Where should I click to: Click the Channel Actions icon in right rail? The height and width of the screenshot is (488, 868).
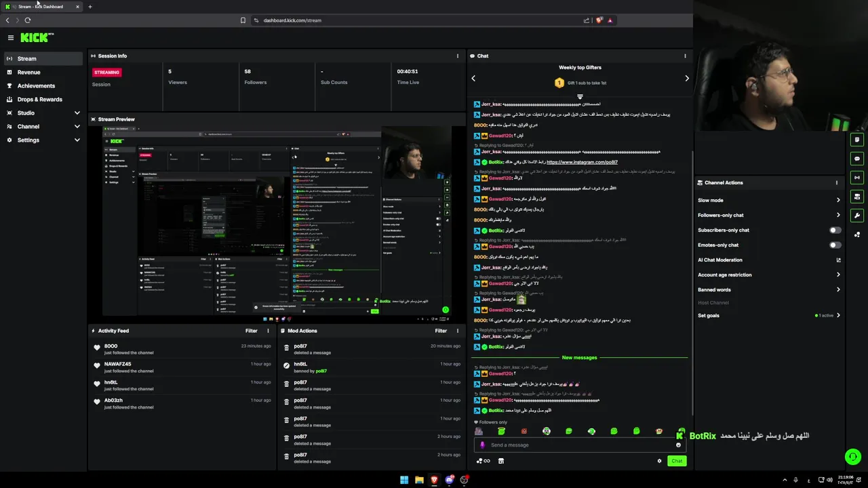click(x=857, y=197)
